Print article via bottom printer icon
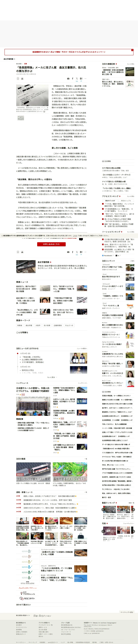 (22, 252)
